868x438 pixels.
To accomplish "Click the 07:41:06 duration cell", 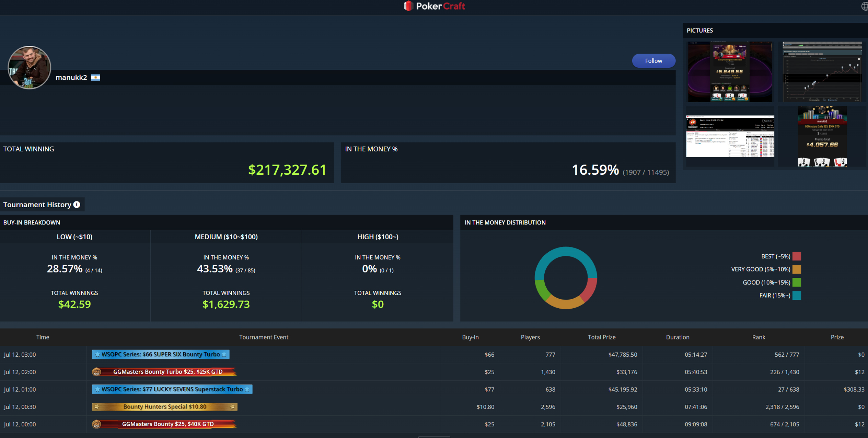I will [x=696, y=407].
